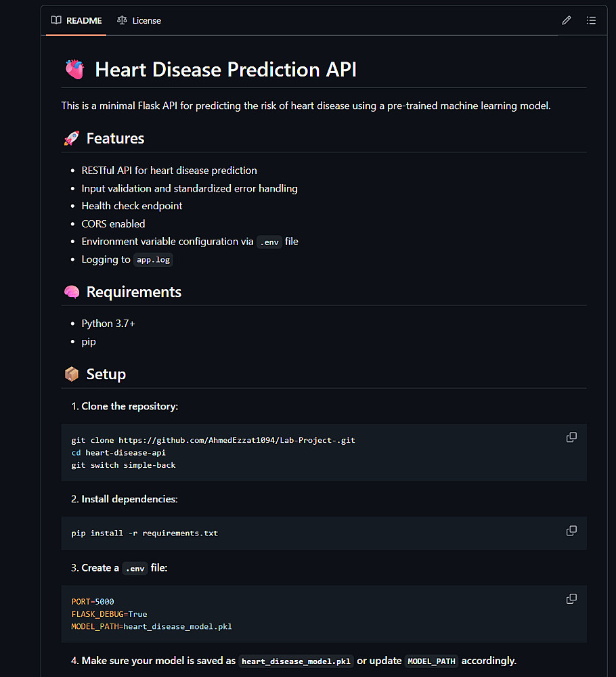The height and width of the screenshot is (677, 616).
Task: Switch to the License tab
Action: pyautogui.click(x=146, y=20)
